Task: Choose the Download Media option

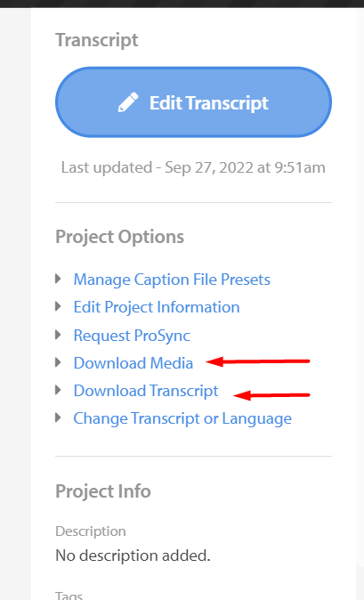Action: (133, 363)
